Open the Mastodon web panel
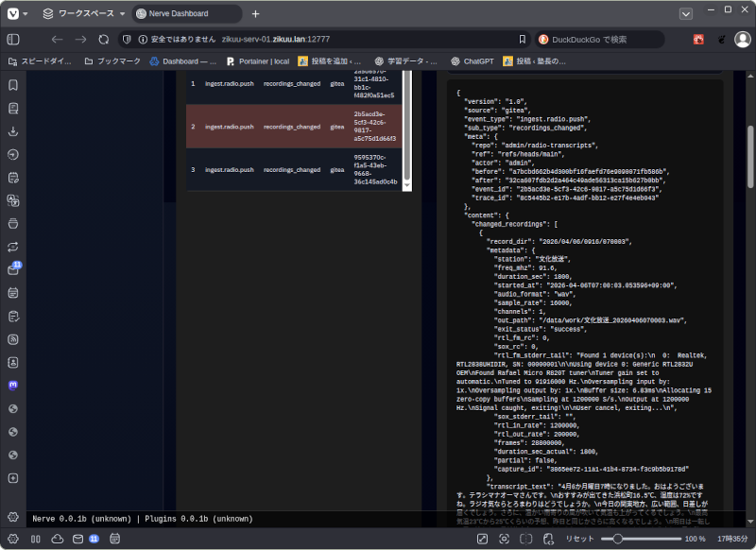 (x=13, y=386)
